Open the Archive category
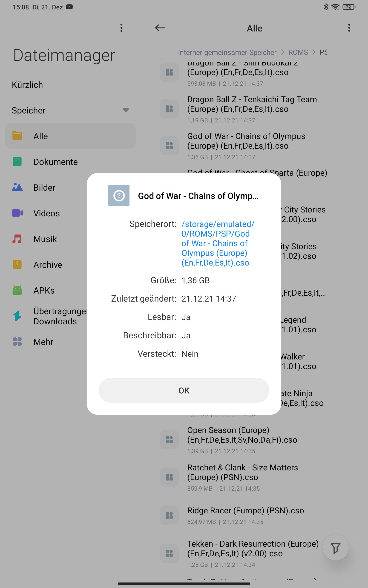 [49, 265]
